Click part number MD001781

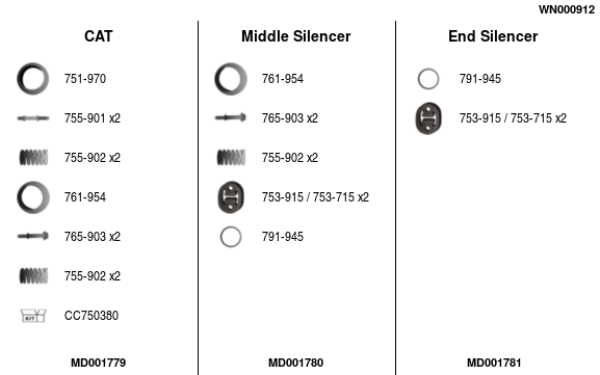pyautogui.click(x=494, y=362)
